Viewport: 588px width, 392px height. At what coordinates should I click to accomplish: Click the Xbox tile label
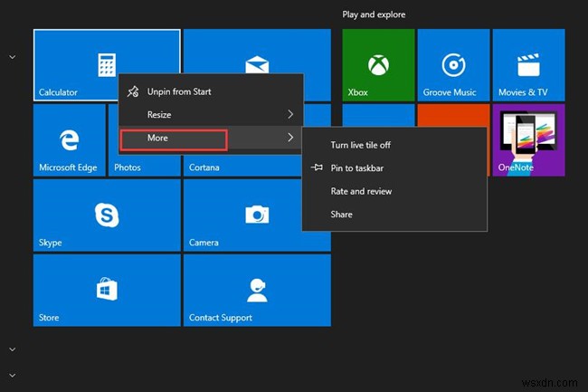tap(357, 92)
